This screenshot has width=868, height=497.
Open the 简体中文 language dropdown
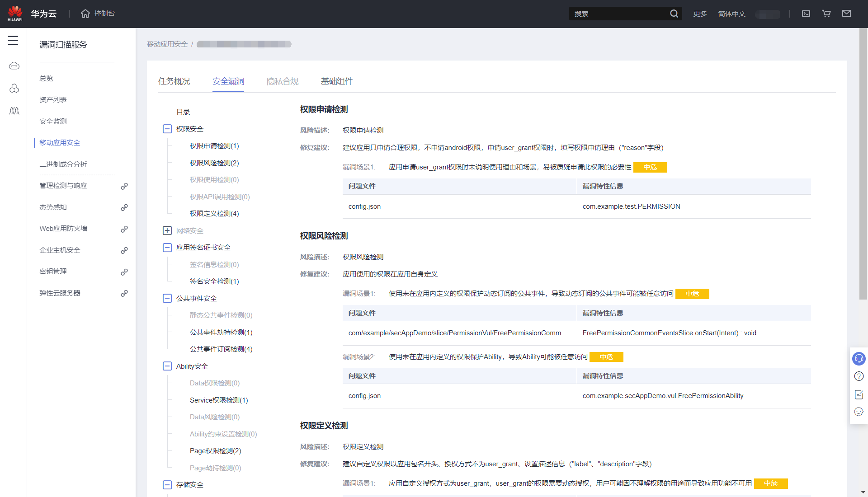(x=731, y=14)
